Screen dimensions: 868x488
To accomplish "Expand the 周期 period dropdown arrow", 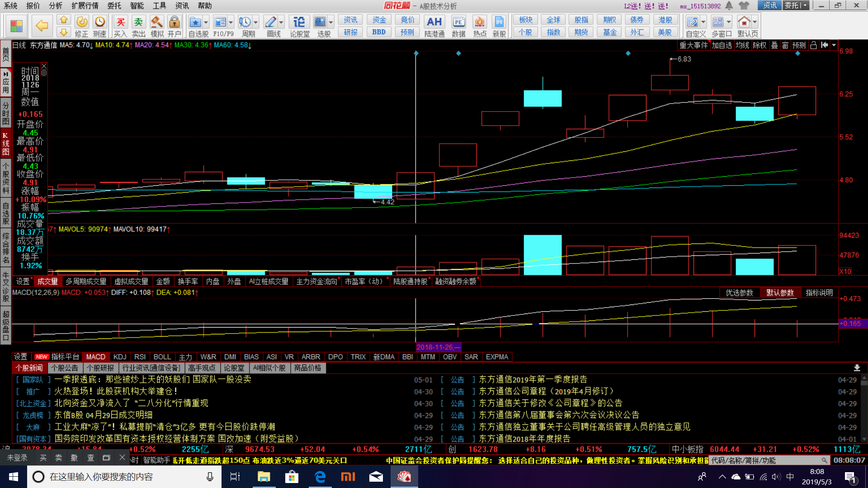I will pos(256,22).
